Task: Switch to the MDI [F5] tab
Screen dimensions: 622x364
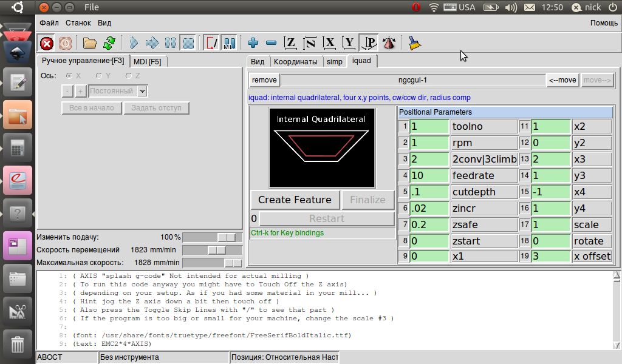Action: click(148, 61)
